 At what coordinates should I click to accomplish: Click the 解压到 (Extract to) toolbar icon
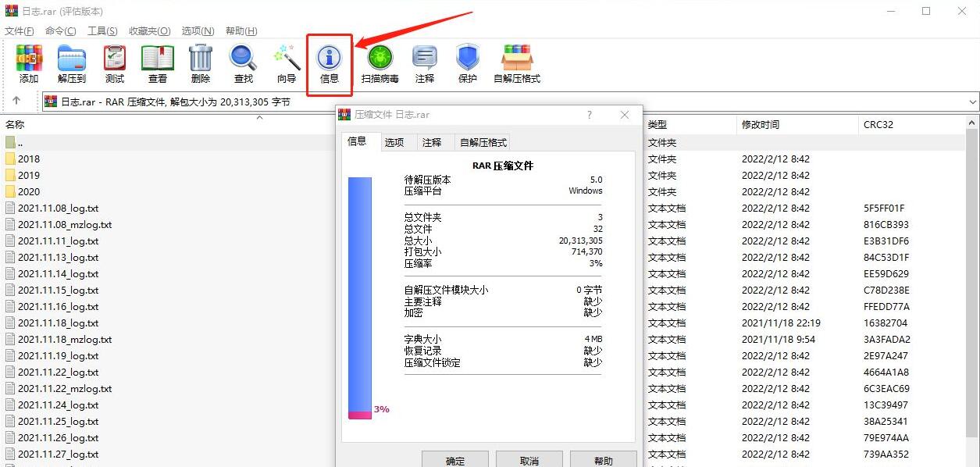72,58
